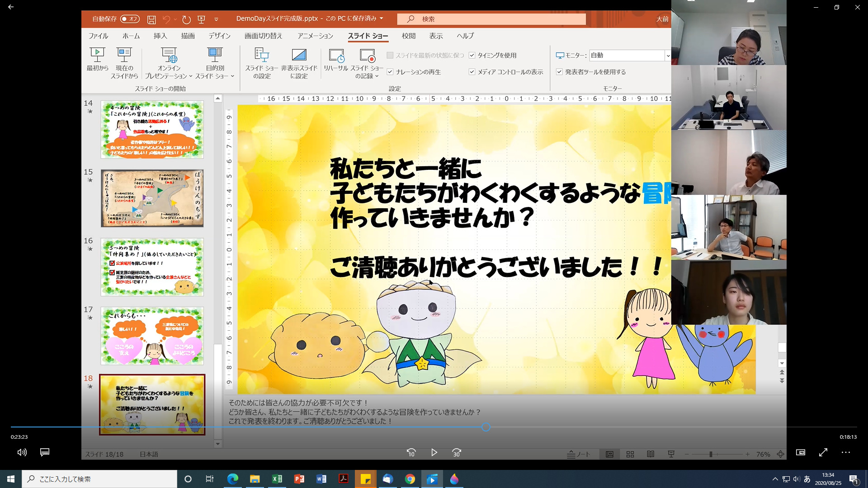Viewport: 868px width, 488px height.
Task: Open the ホーム tab
Action: pos(131,36)
